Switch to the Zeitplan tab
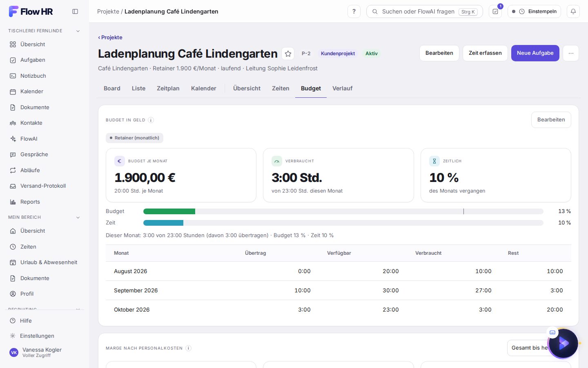The image size is (588, 368). (x=168, y=88)
